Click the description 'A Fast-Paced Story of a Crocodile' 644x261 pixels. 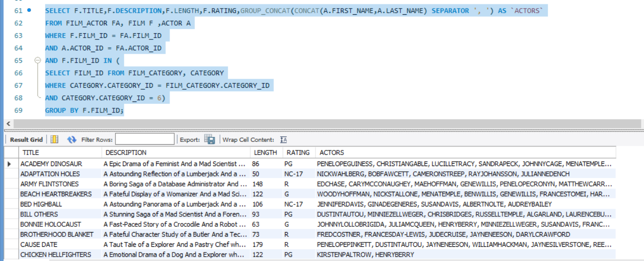[x=176, y=224]
